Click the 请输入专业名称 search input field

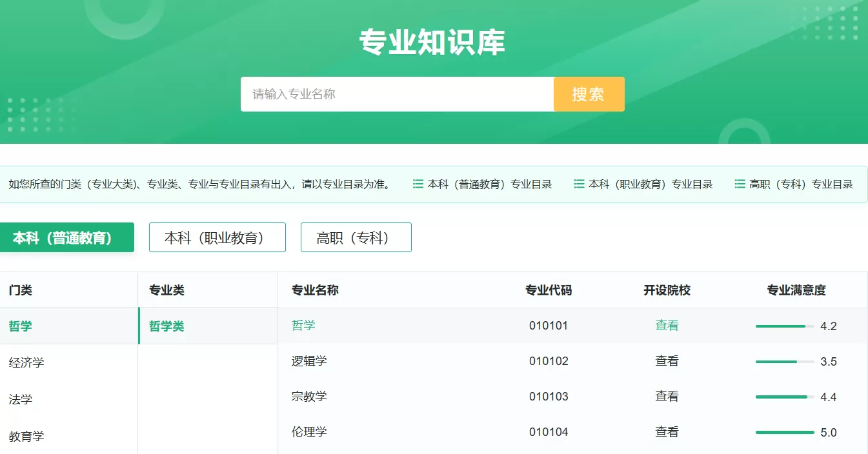tap(387, 94)
